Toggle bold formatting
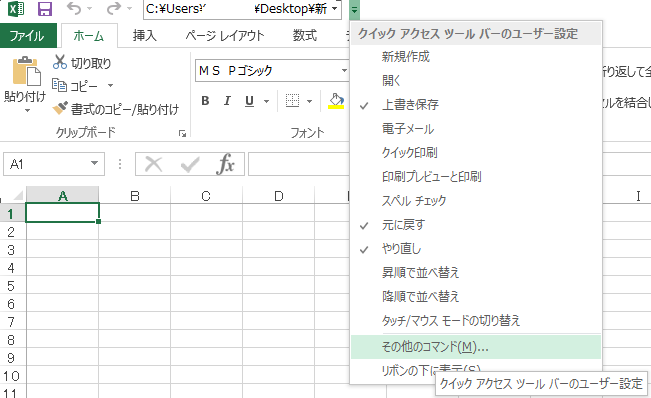Viewport: 651px width, 398px height. [205, 101]
